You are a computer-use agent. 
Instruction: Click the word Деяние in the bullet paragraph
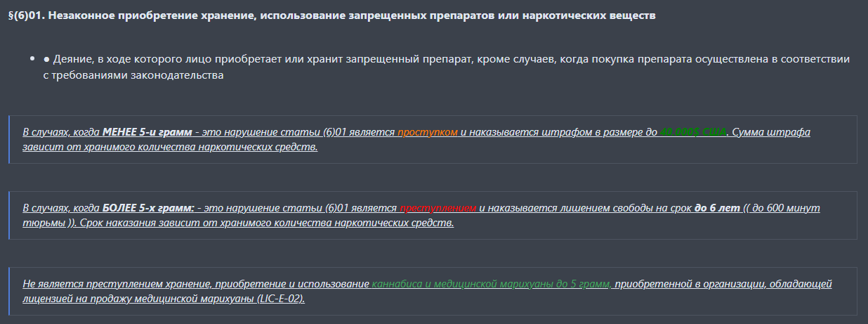click(x=72, y=60)
